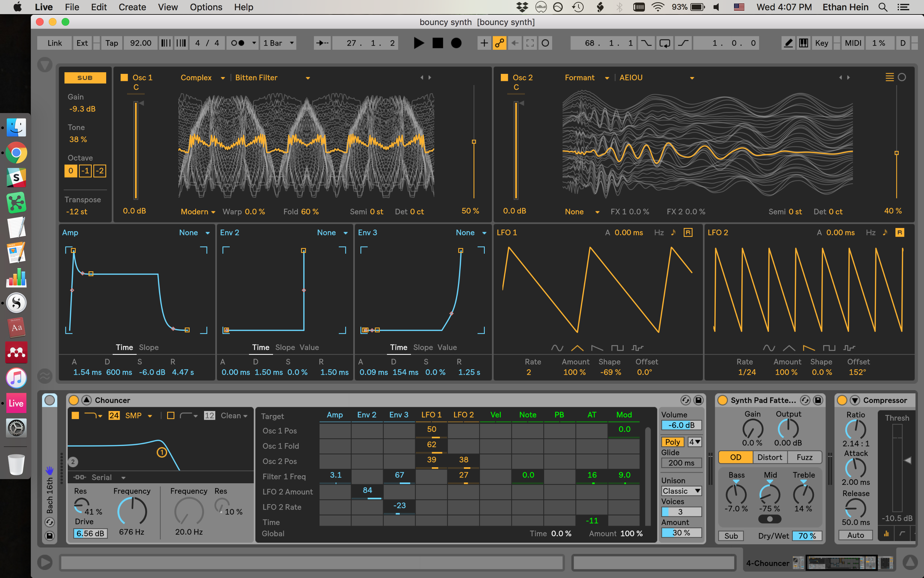Open Slack from the Dock
The height and width of the screenshot is (578, 924).
point(16,178)
